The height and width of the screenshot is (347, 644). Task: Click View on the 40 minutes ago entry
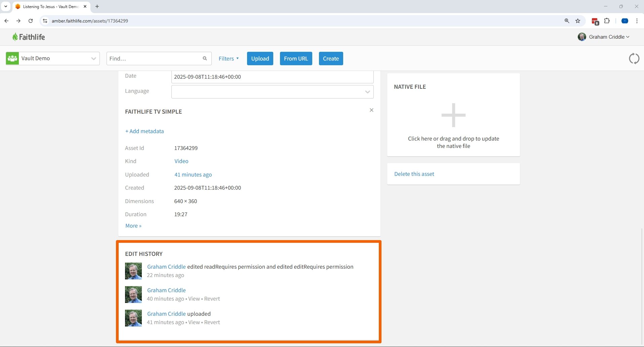click(194, 299)
